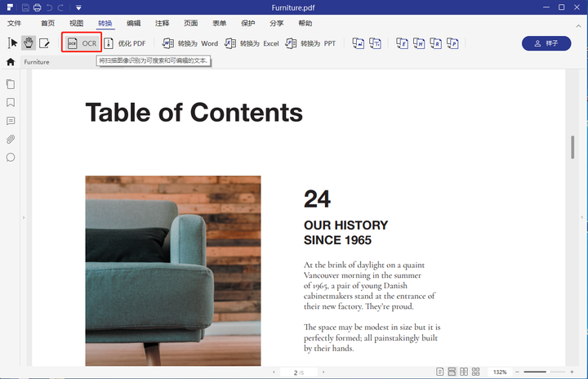The width and height of the screenshot is (588, 379).
Task: Convert the PDF to Word
Action: [189, 43]
